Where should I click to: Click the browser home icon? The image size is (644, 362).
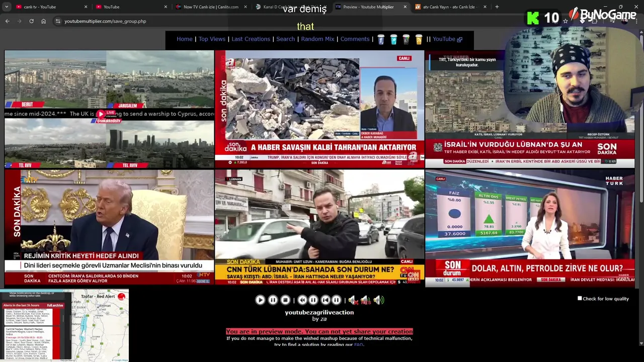pyautogui.click(x=43, y=21)
